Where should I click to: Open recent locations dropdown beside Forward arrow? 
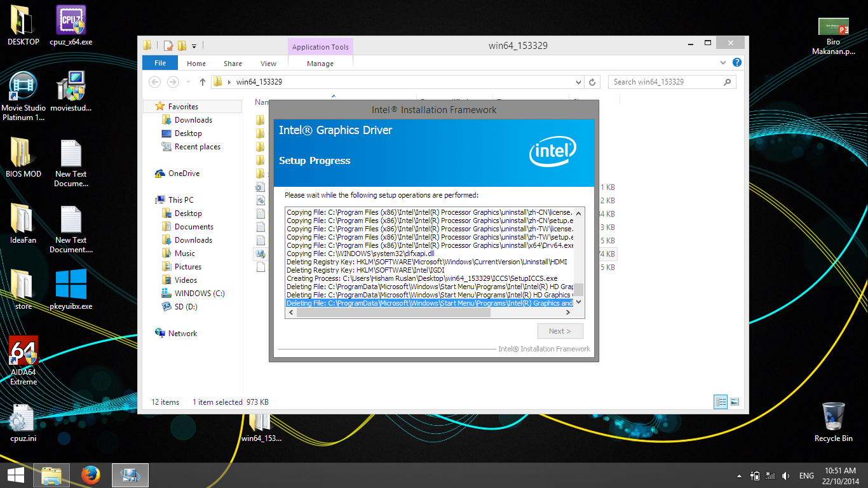tap(189, 82)
